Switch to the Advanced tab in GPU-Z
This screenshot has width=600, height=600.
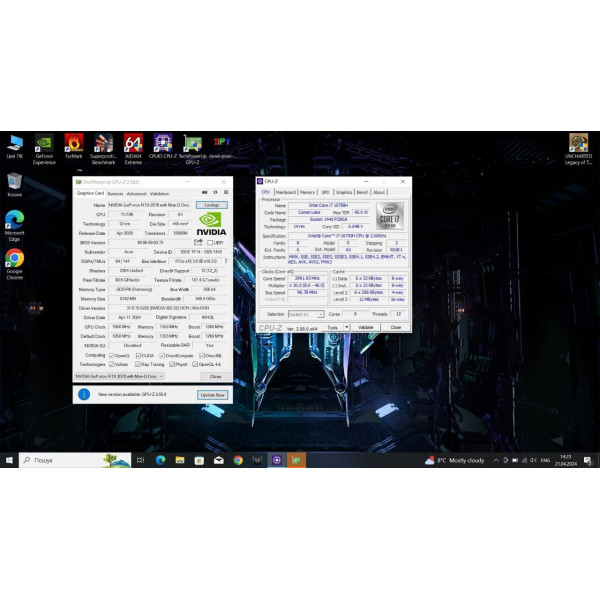137,194
